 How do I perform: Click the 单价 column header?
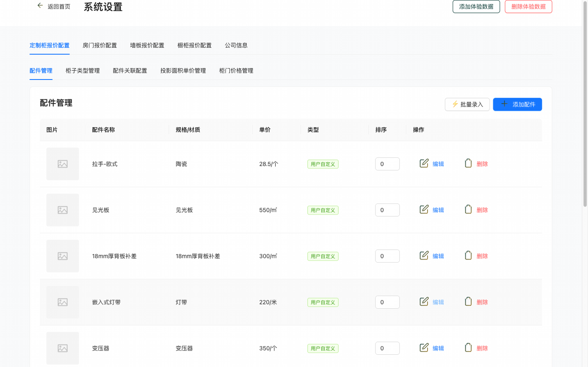tap(265, 130)
